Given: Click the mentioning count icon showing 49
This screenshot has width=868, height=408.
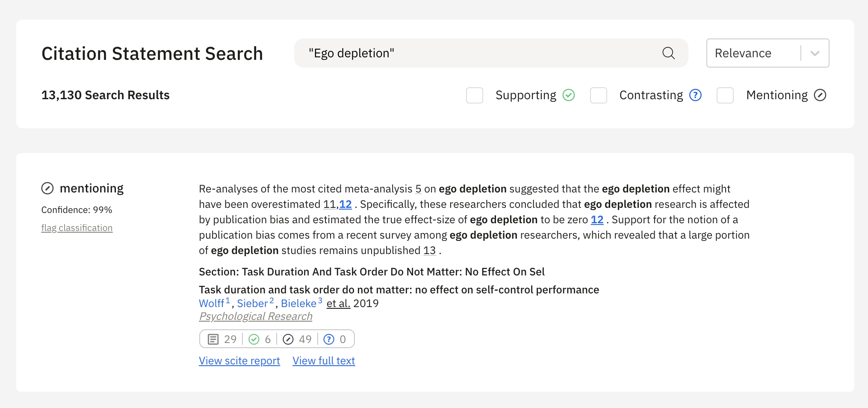Looking at the screenshot, I should click(288, 339).
